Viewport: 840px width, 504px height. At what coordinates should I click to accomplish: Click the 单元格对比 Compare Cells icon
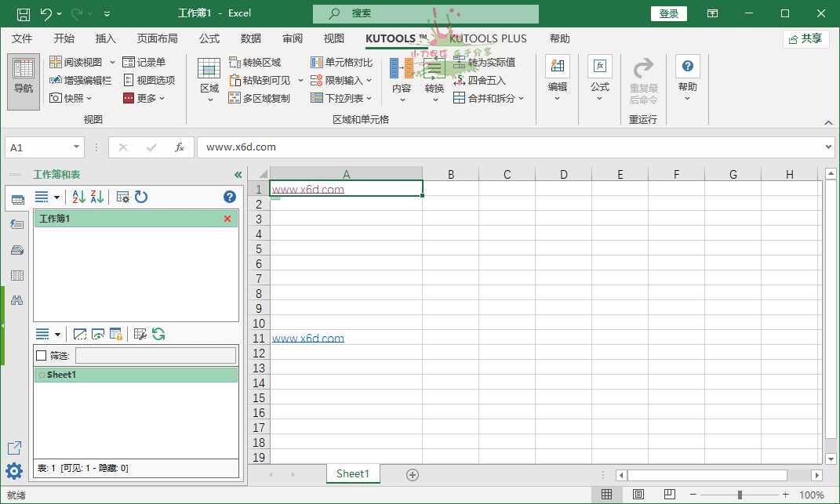[x=317, y=61]
